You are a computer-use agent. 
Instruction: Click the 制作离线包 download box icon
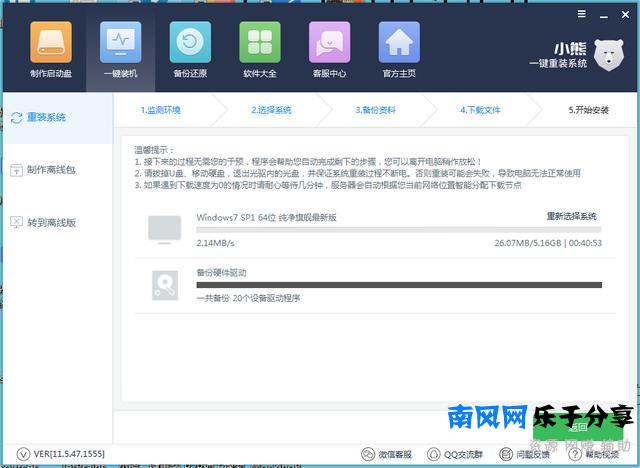point(16,170)
